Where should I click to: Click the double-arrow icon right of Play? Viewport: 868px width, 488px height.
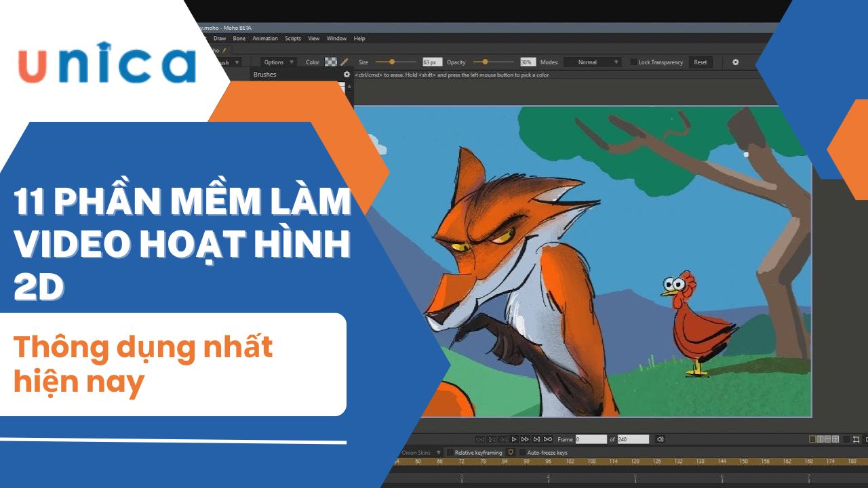[525, 439]
